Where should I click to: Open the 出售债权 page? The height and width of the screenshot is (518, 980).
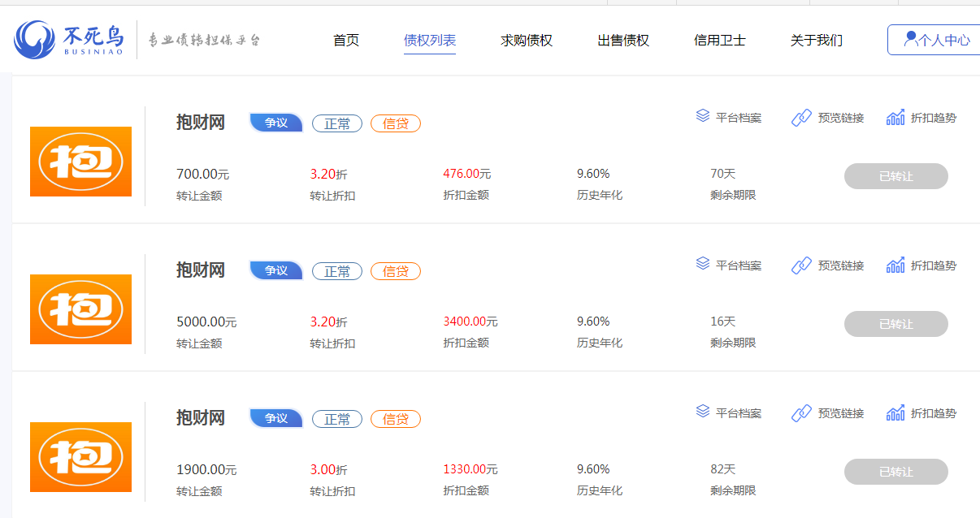tap(623, 40)
